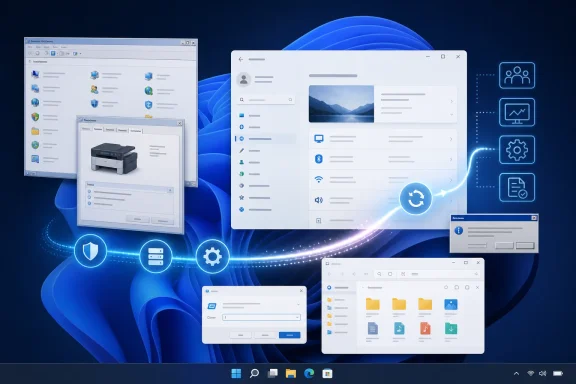Select the second radio option in printer dialog
This screenshot has height=384, width=576.
coord(89,198)
